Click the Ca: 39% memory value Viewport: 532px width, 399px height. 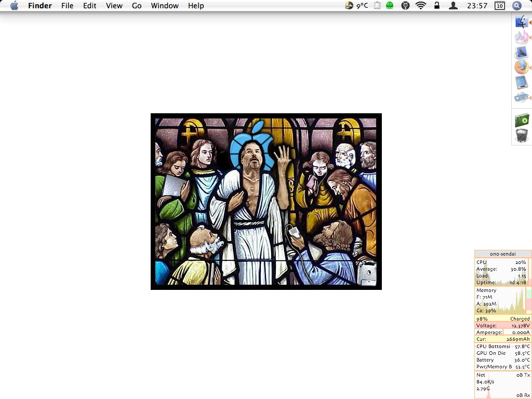[486, 311]
